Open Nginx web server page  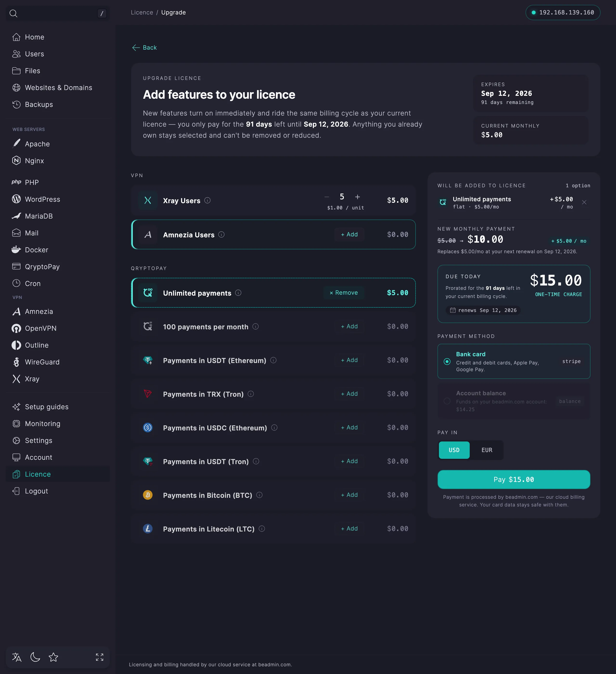pyautogui.click(x=58, y=161)
